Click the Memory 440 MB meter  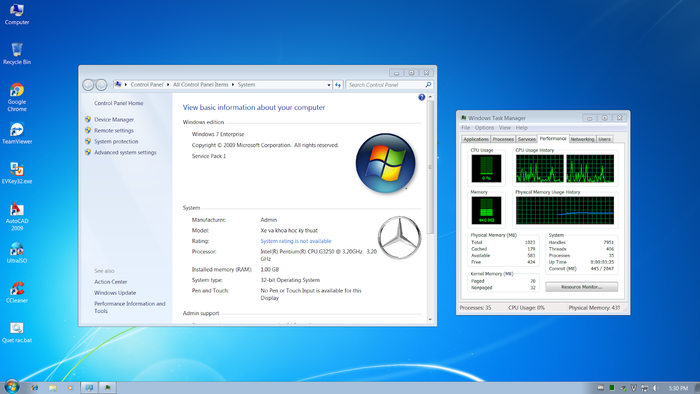click(x=486, y=210)
